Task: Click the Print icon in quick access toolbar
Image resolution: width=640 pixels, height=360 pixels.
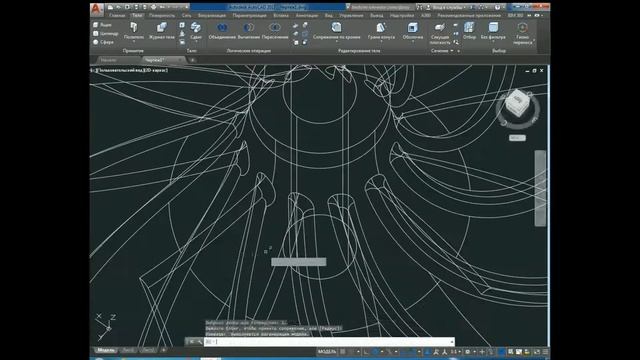Action: (x=153, y=7)
